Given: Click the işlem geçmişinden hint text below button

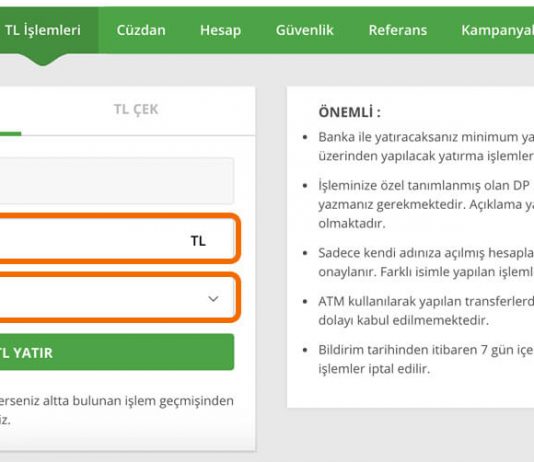Looking at the screenshot, I should tap(117, 410).
